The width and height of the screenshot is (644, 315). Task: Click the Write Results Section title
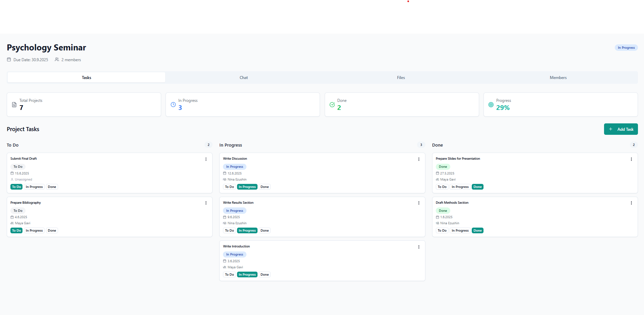click(238, 203)
